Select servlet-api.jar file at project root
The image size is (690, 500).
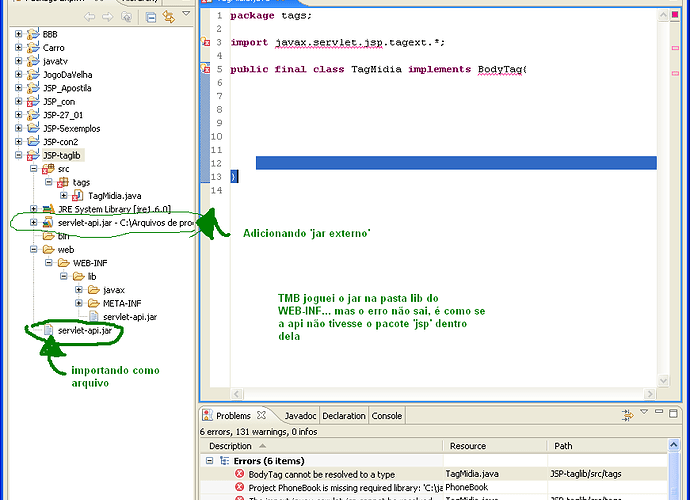[x=85, y=331]
